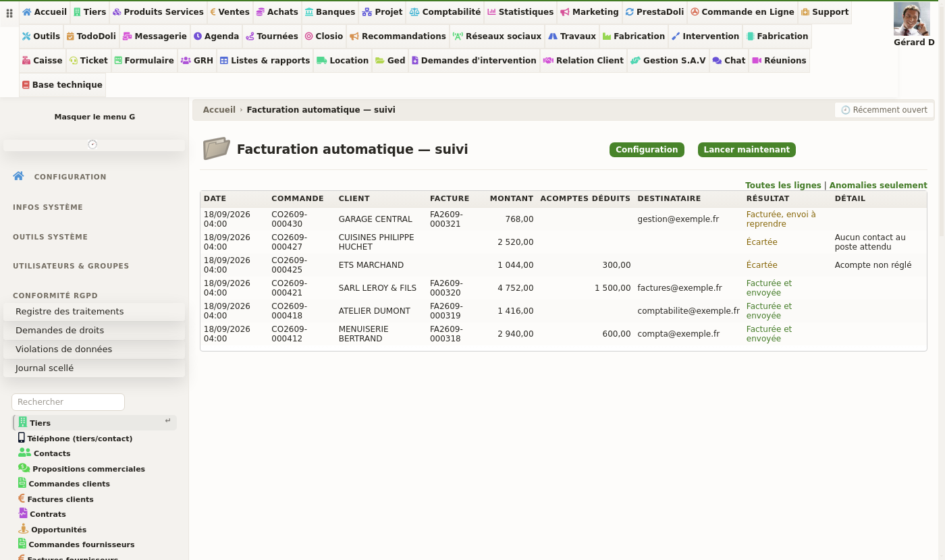The height and width of the screenshot is (560, 945).
Task: Click the people icon beside Contacts
Action: 24,453
